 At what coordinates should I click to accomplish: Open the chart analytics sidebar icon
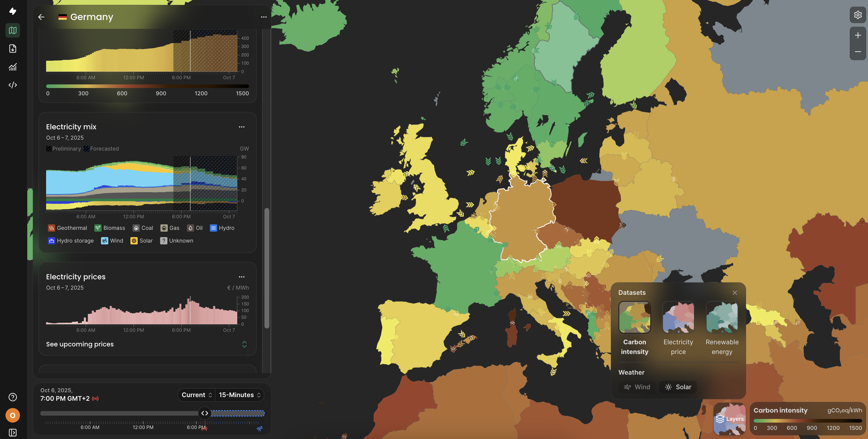click(12, 67)
